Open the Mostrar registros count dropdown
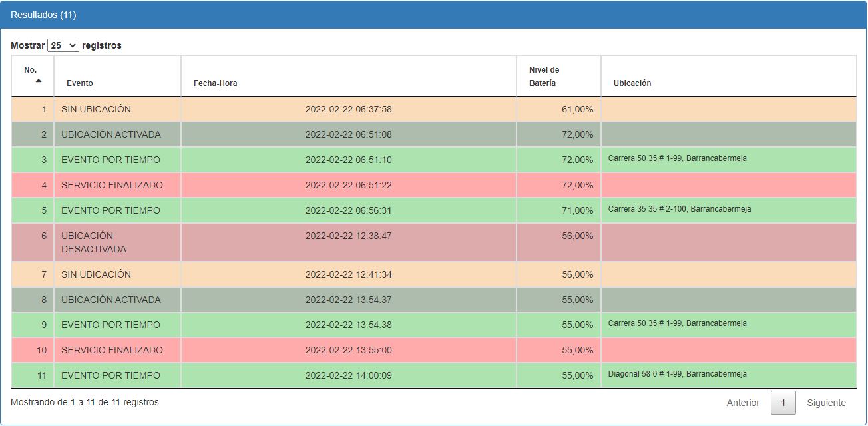This screenshot has height=426, width=868. [x=63, y=45]
